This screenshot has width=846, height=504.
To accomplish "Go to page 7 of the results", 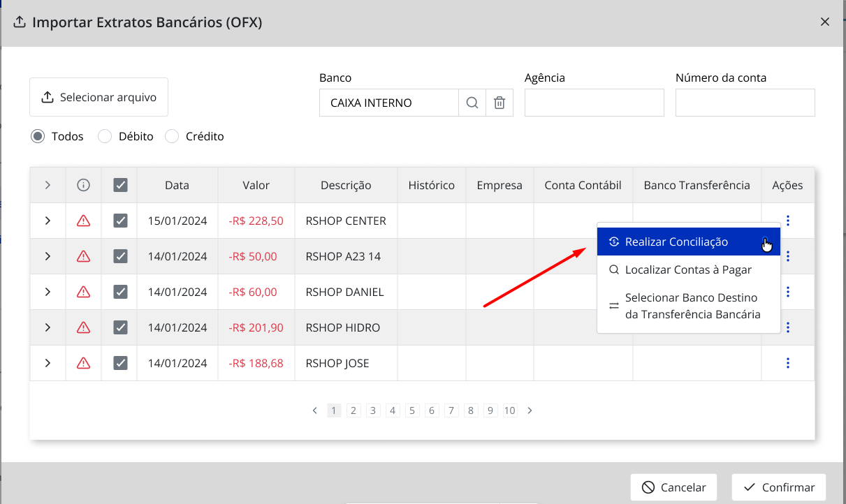I will pos(451,410).
